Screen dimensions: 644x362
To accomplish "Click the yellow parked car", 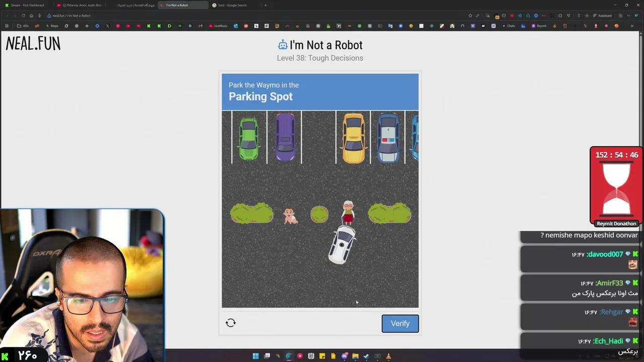I will point(353,138).
